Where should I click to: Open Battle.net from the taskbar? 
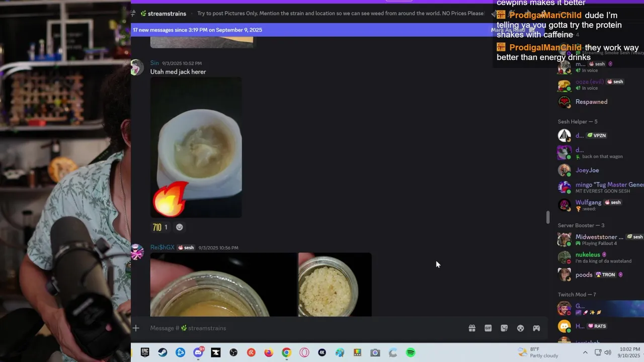[x=180, y=352]
